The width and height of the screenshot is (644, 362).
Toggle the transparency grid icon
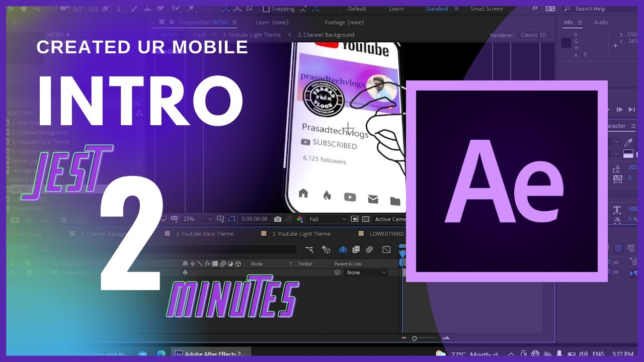[x=366, y=219]
